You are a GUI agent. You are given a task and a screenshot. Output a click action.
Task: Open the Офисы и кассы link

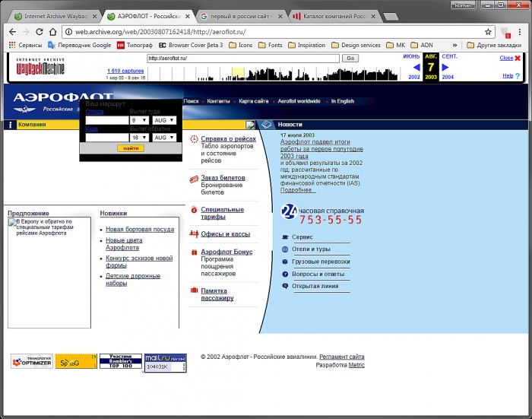[x=225, y=234]
